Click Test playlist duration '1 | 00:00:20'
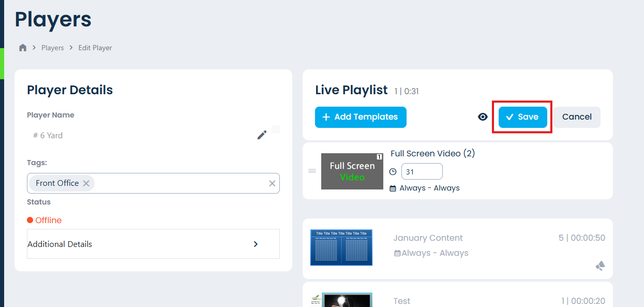 point(583,301)
